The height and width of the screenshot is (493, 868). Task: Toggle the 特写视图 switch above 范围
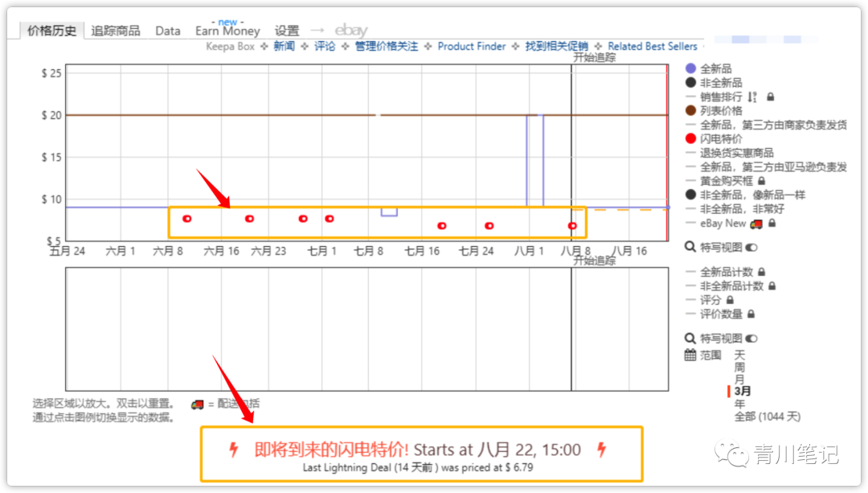751,339
